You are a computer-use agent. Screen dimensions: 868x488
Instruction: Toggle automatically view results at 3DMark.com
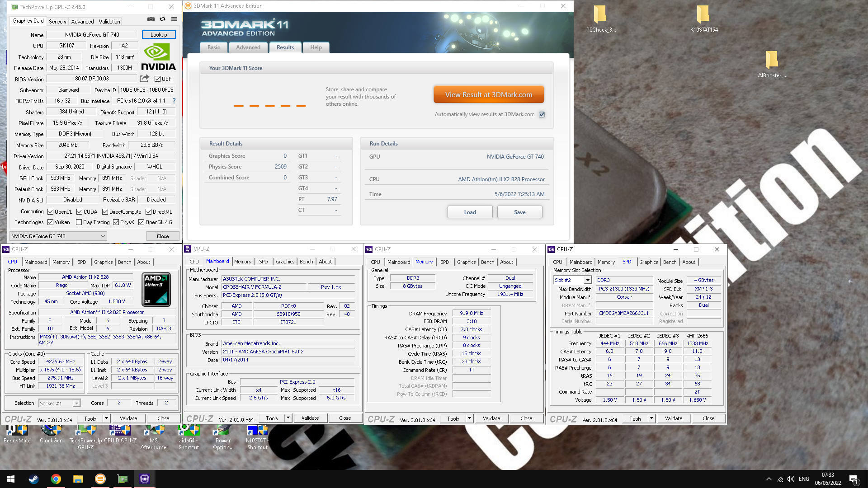point(542,115)
